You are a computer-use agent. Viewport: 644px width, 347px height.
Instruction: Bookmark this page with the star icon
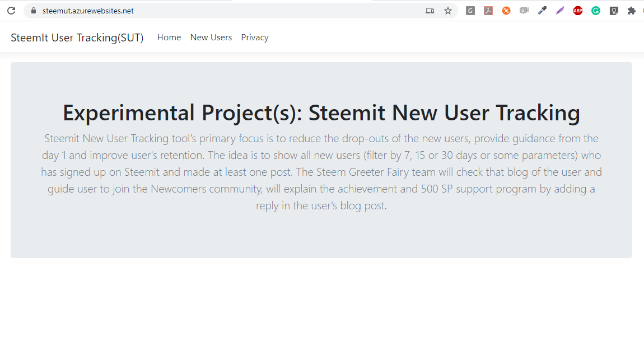point(448,11)
